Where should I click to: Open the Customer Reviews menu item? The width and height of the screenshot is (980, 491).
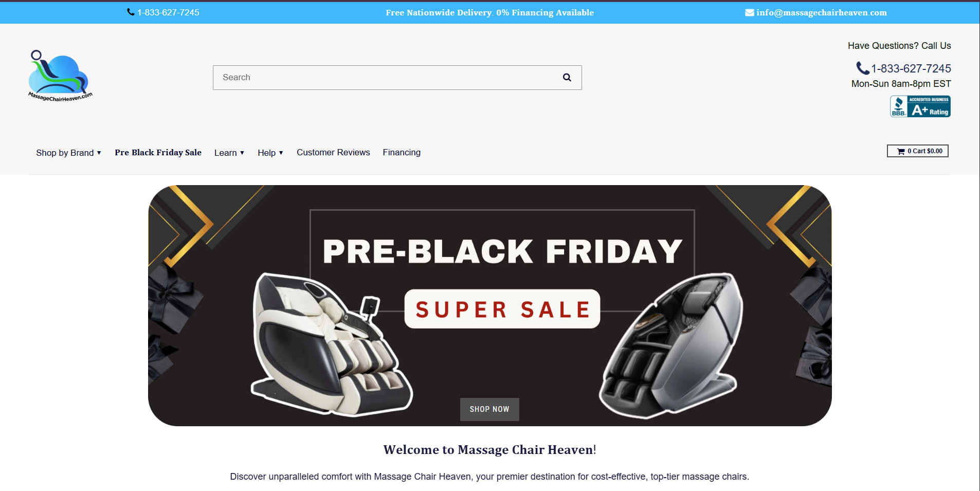point(333,152)
